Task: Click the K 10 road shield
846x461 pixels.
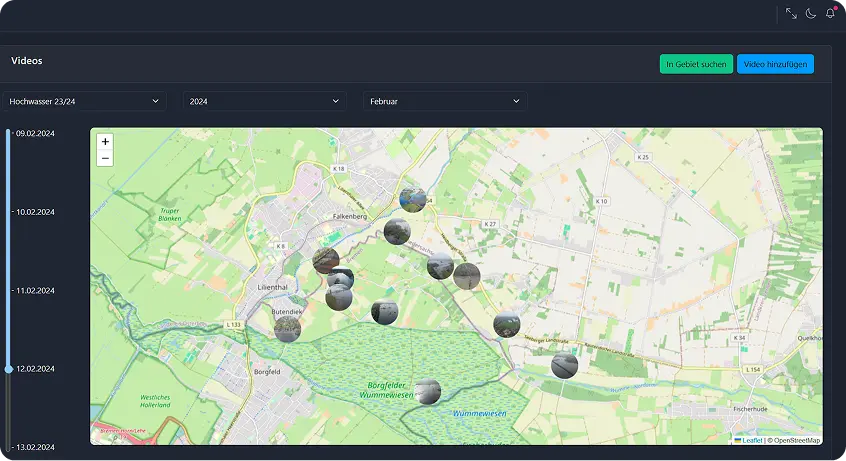Action: (x=601, y=201)
